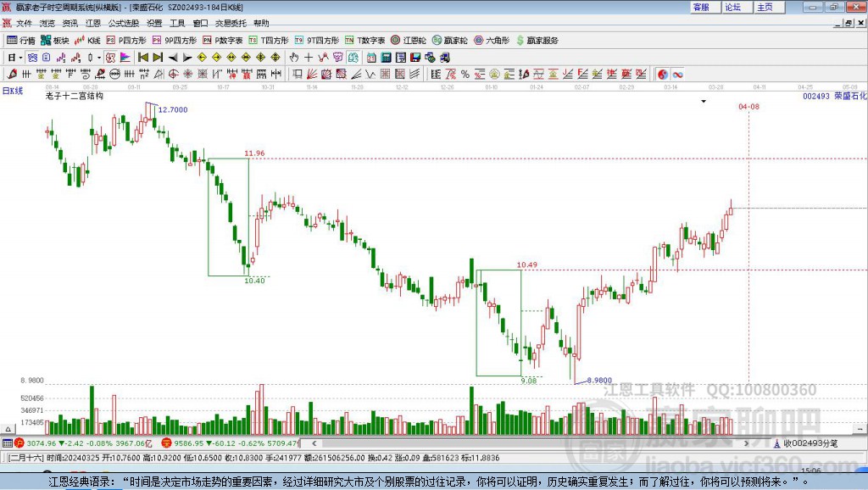Open the 资讯 menu
The height and width of the screenshot is (490, 868).
coord(70,23)
